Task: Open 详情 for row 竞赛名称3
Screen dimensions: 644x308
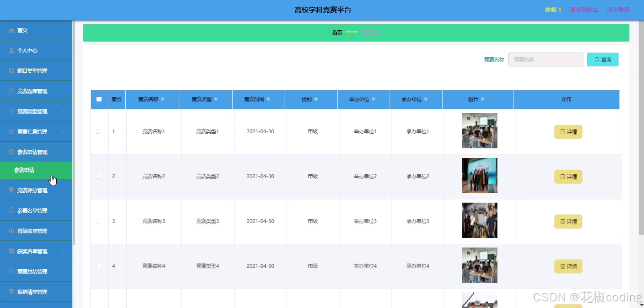Action: [x=568, y=222]
